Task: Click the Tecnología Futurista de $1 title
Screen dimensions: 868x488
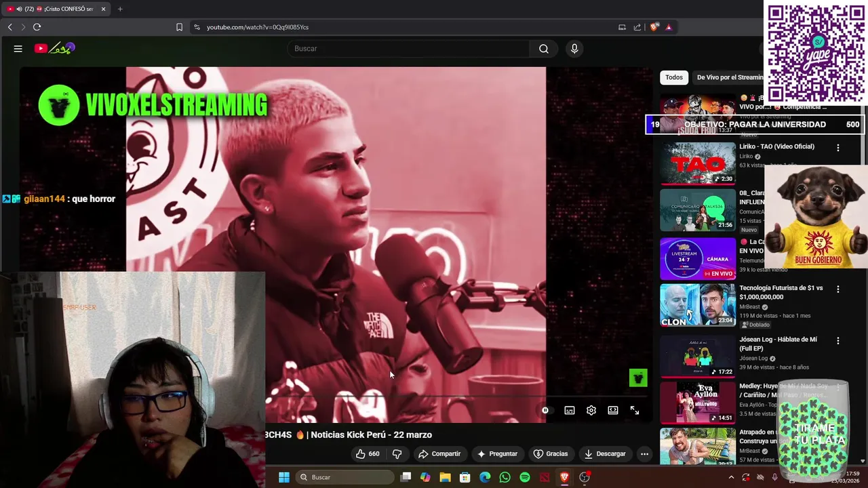Action: coord(781,292)
